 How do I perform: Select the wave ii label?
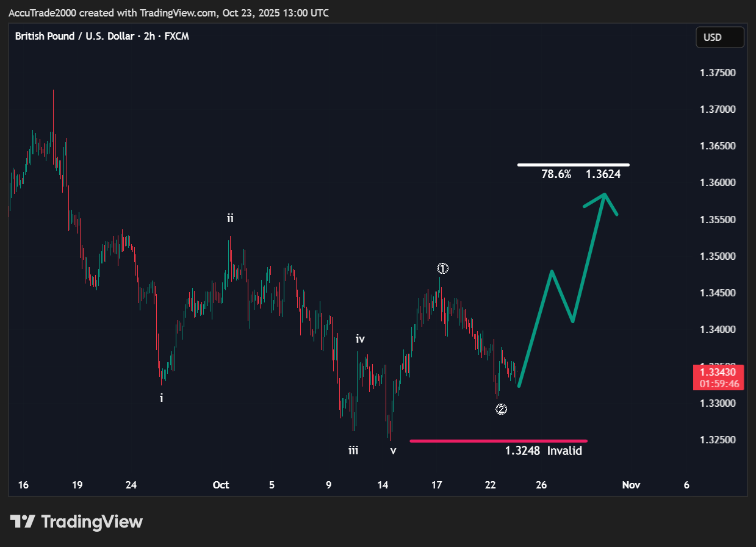230,218
